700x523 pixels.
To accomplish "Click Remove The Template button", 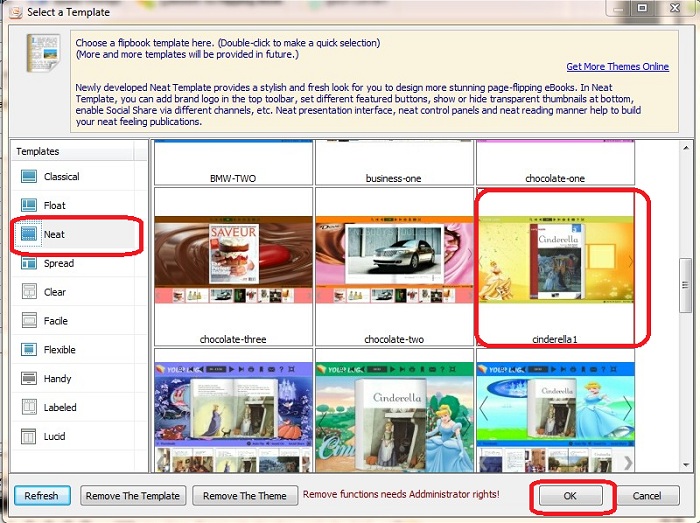I will (133, 496).
